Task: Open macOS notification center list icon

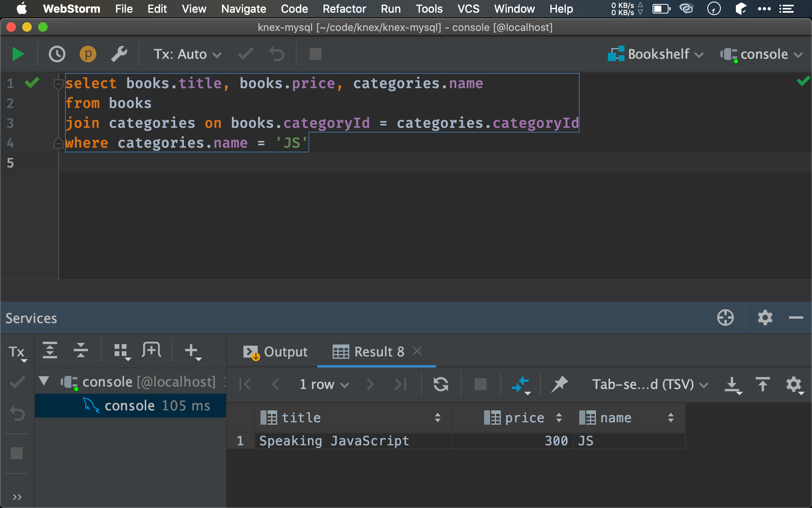Action: [x=787, y=9]
